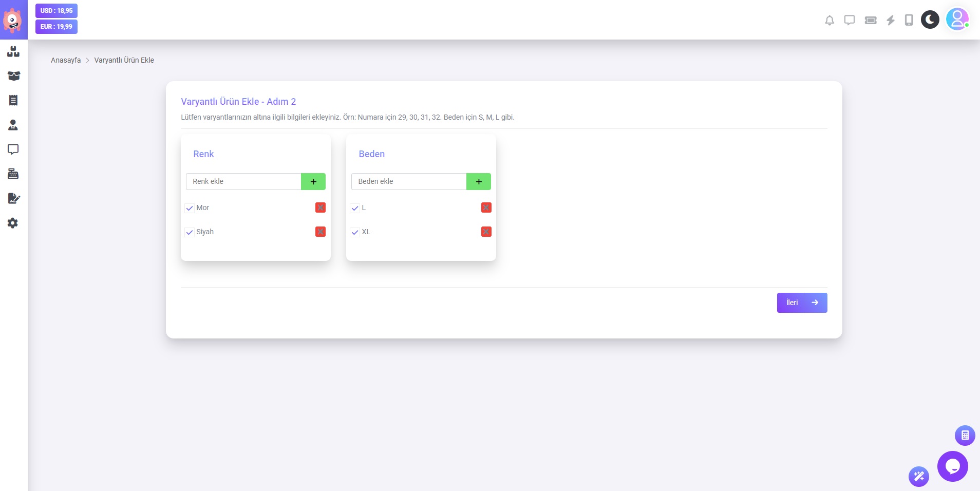Click the Beden ekle input field
The image size is (980, 491).
tap(408, 182)
